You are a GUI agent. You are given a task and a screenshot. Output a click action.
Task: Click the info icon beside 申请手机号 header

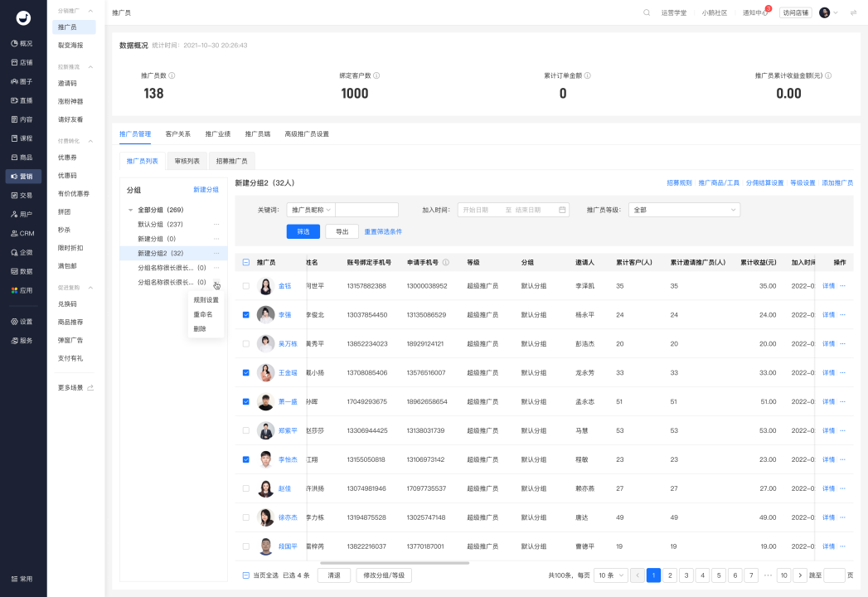[446, 263]
